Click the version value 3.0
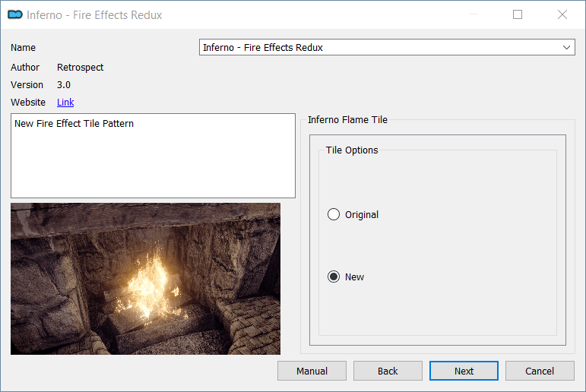The height and width of the screenshot is (392, 586). click(x=64, y=85)
